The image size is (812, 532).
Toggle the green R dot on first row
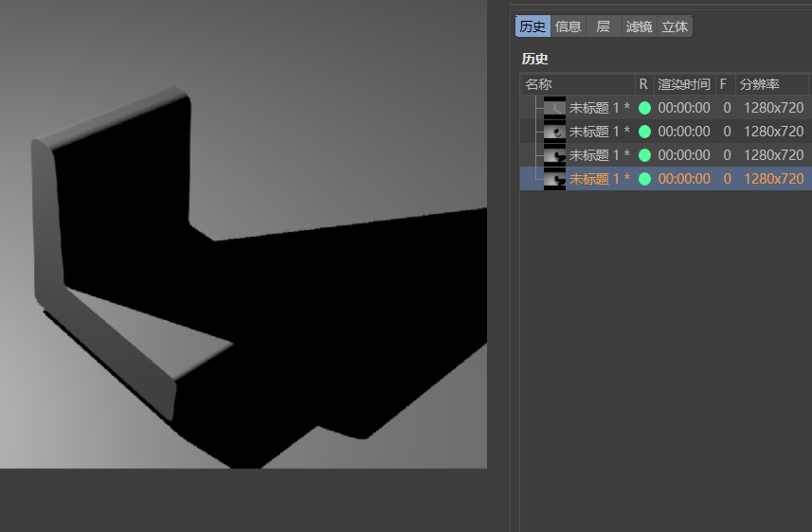(645, 108)
